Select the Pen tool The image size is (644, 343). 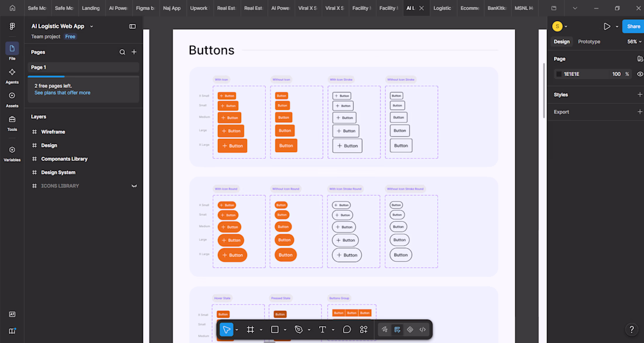[299, 330]
